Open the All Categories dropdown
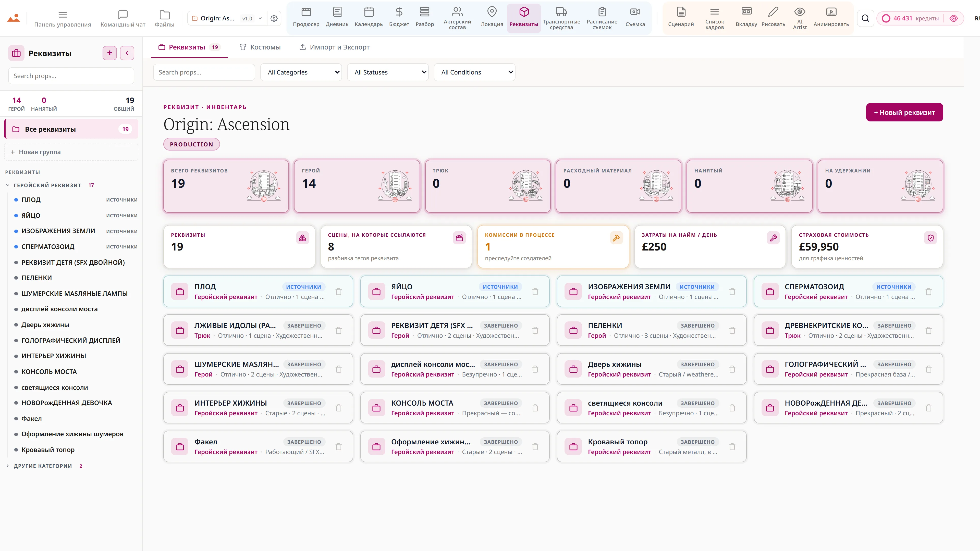Screen dimensions: 980x551 (301, 72)
